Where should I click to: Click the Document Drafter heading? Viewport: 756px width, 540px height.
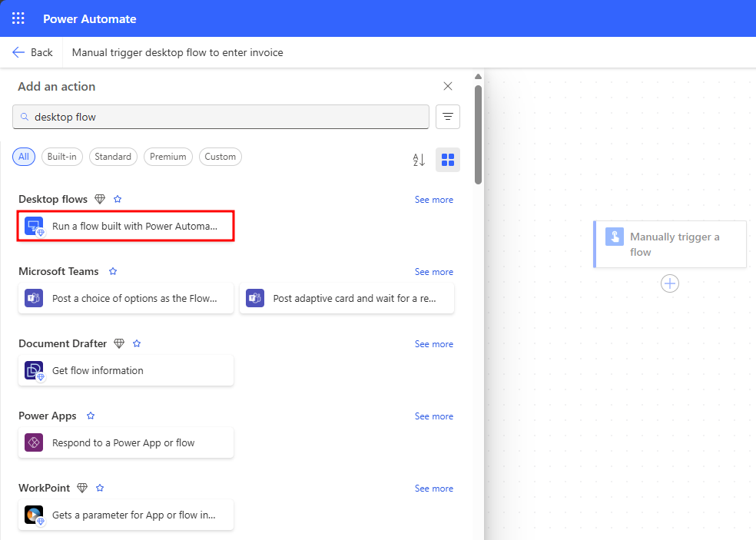pos(63,343)
